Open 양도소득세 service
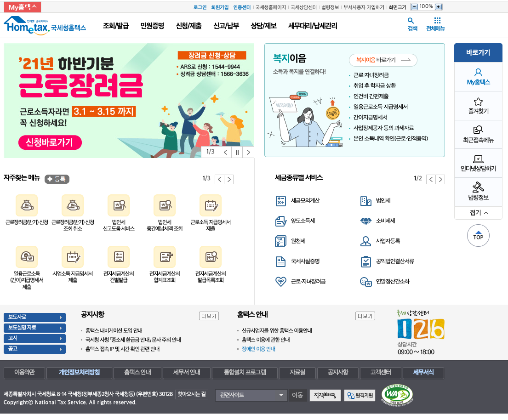Viewport: 508px width, 420px height. coord(295,221)
